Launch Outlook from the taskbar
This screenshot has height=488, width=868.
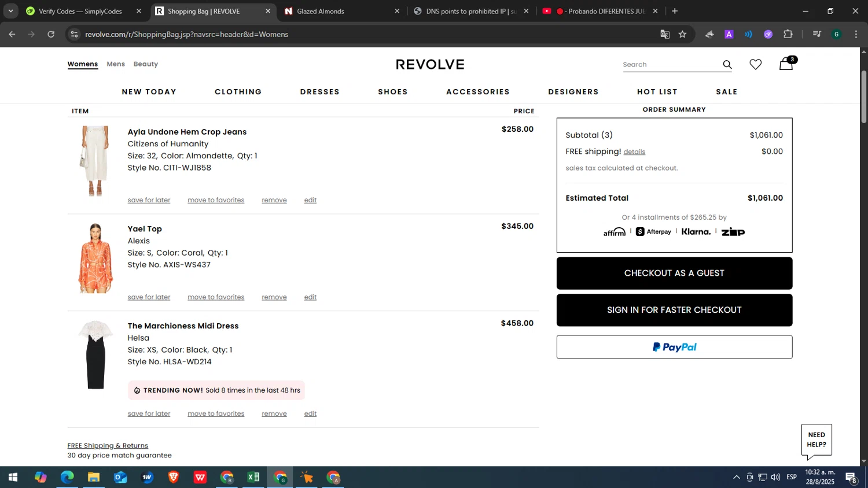(x=120, y=477)
